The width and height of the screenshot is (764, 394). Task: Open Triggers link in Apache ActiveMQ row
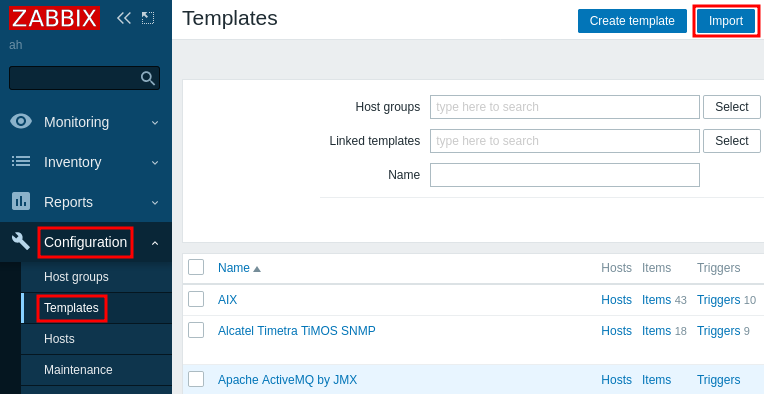[719, 379]
